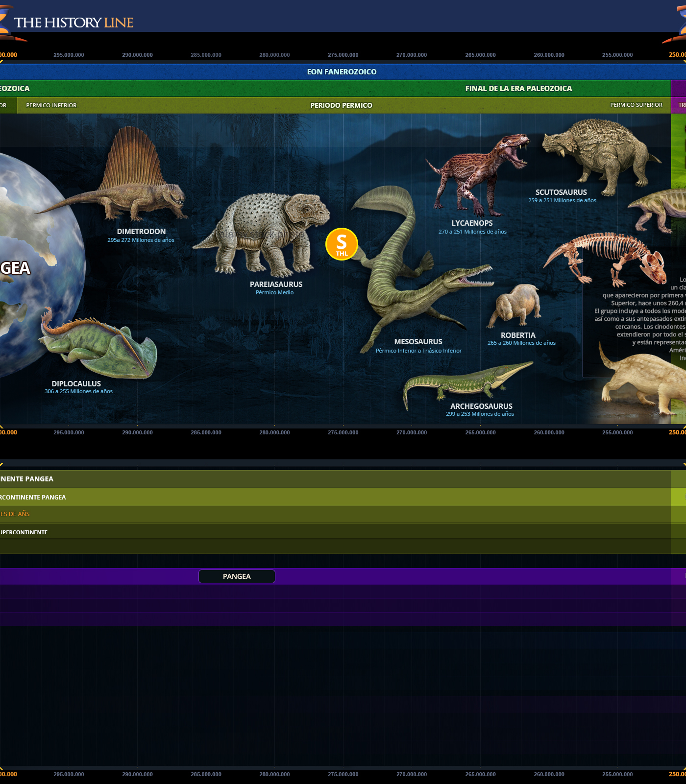Select the 'NENTE PANGEA' olive band row

[335, 479]
